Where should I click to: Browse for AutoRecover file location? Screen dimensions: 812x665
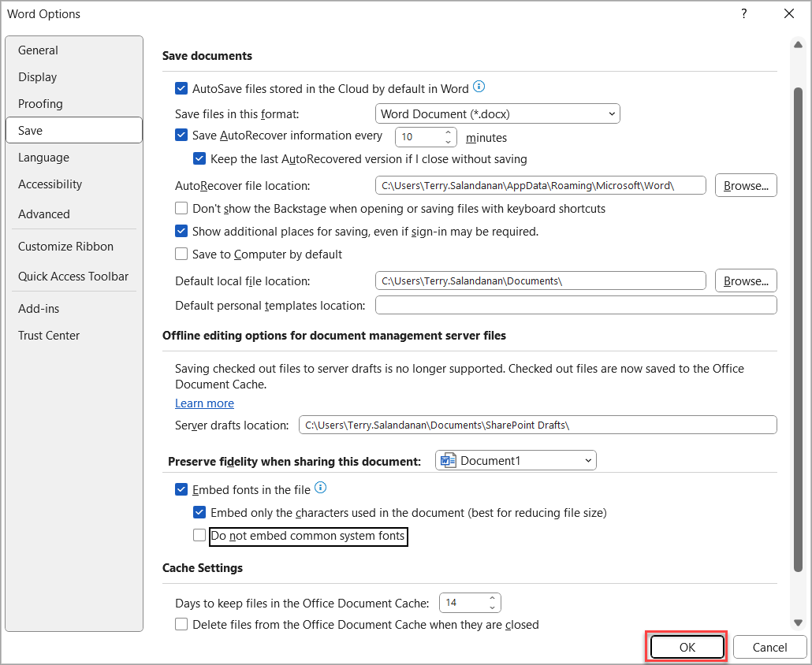tap(746, 185)
